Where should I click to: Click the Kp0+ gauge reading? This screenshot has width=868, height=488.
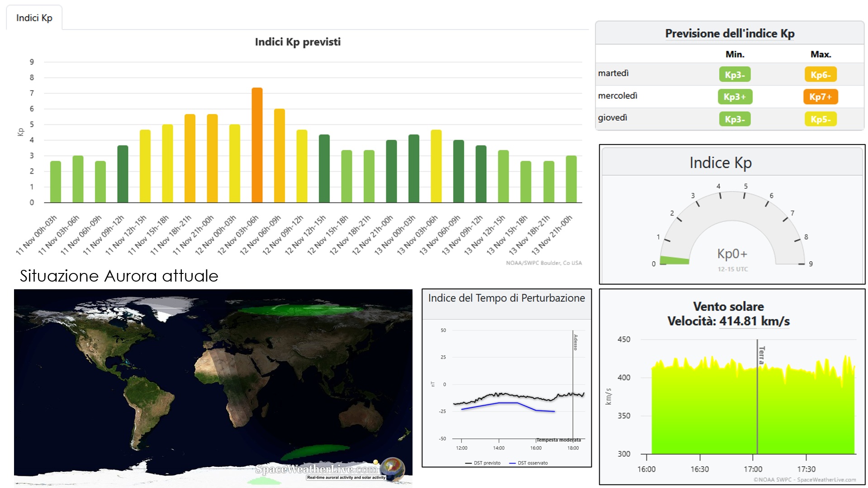point(732,254)
